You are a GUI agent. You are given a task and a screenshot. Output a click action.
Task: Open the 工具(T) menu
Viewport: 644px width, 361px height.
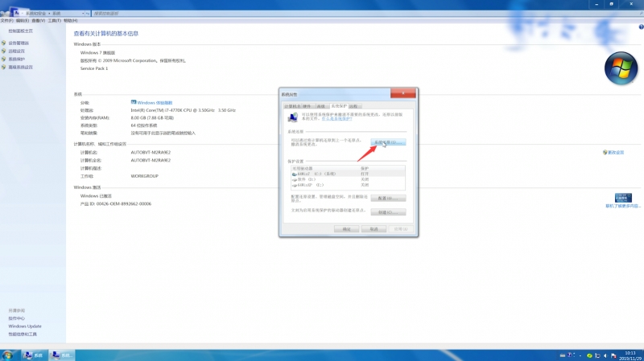pos(54,21)
